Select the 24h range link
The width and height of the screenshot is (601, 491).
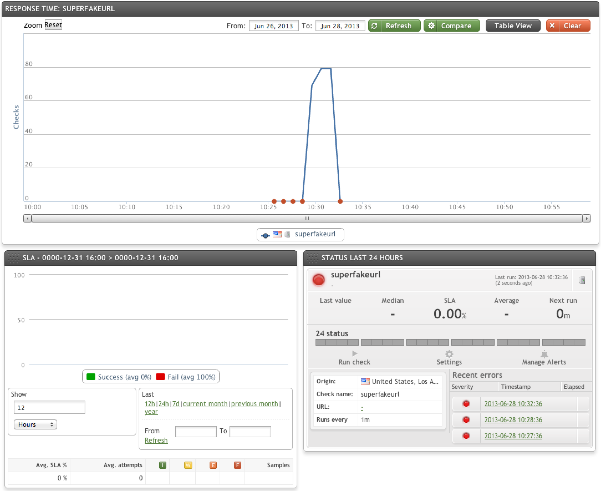pyautogui.click(x=162, y=402)
